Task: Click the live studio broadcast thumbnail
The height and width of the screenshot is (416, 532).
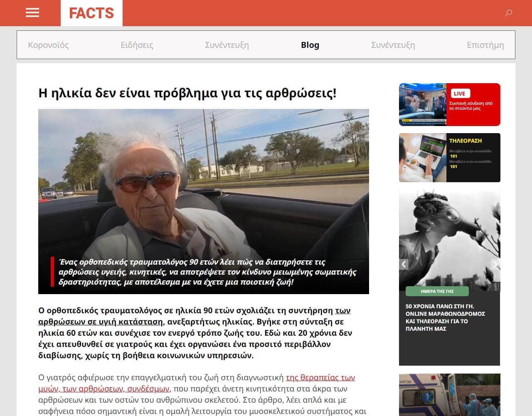Action: (x=423, y=104)
